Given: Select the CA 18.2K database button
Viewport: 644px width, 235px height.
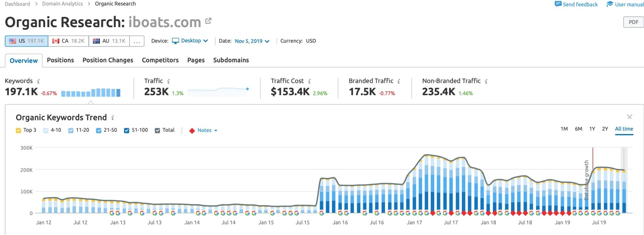Looking at the screenshot, I should [68, 41].
